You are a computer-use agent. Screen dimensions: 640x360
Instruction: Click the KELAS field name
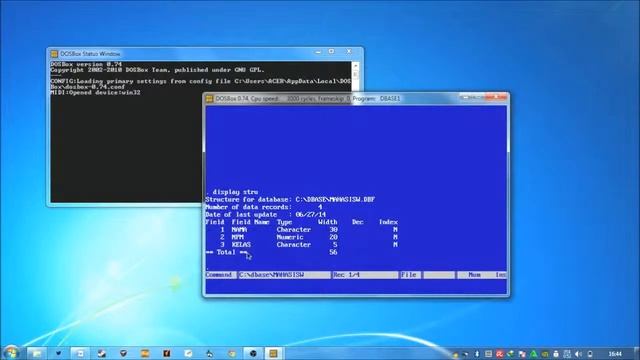pos(241,245)
